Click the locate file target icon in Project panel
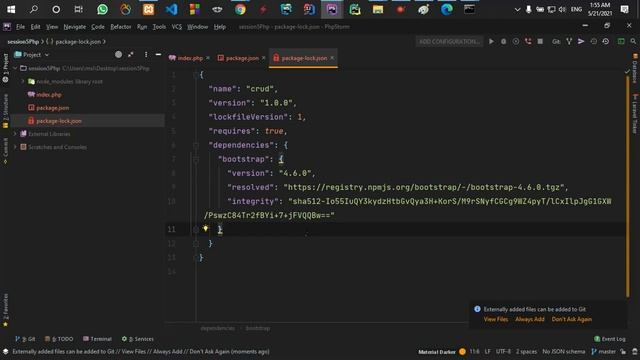The height and width of the screenshot is (360, 640). [x=118, y=54]
